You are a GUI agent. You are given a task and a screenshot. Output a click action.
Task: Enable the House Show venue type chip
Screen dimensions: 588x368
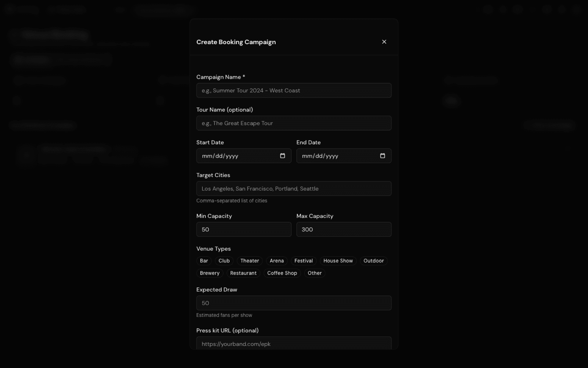(x=338, y=261)
